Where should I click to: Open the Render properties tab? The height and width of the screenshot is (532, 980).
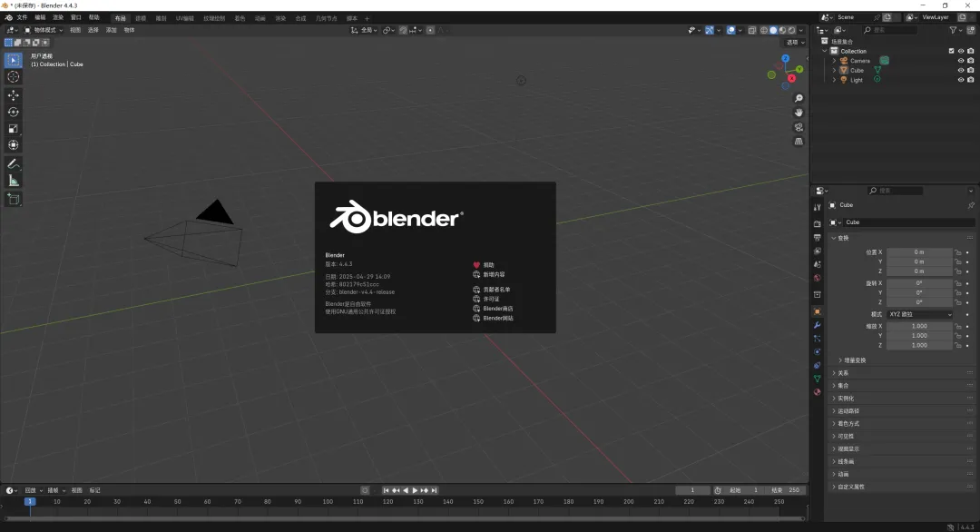pyautogui.click(x=817, y=224)
